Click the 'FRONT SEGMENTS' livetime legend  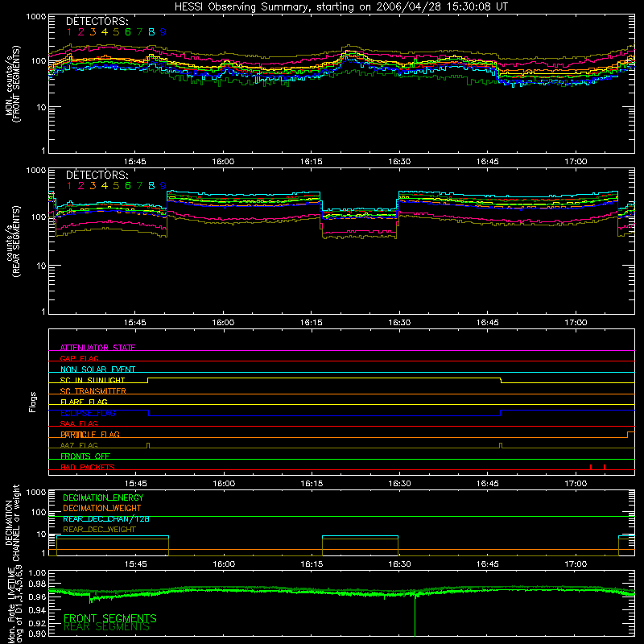click(110, 618)
